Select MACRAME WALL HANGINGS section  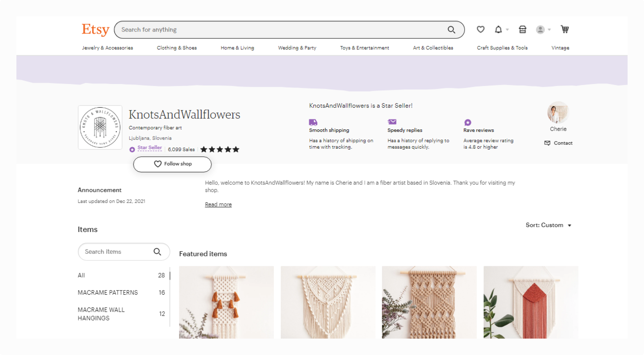coord(122,314)
